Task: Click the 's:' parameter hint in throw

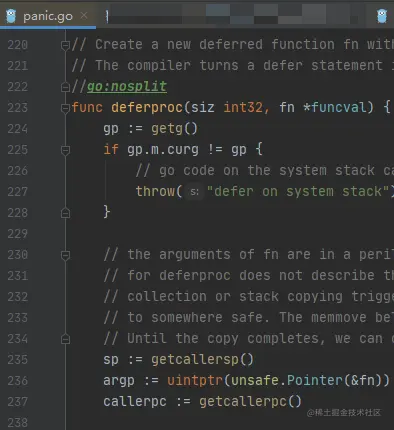Action: coord(194,192)
